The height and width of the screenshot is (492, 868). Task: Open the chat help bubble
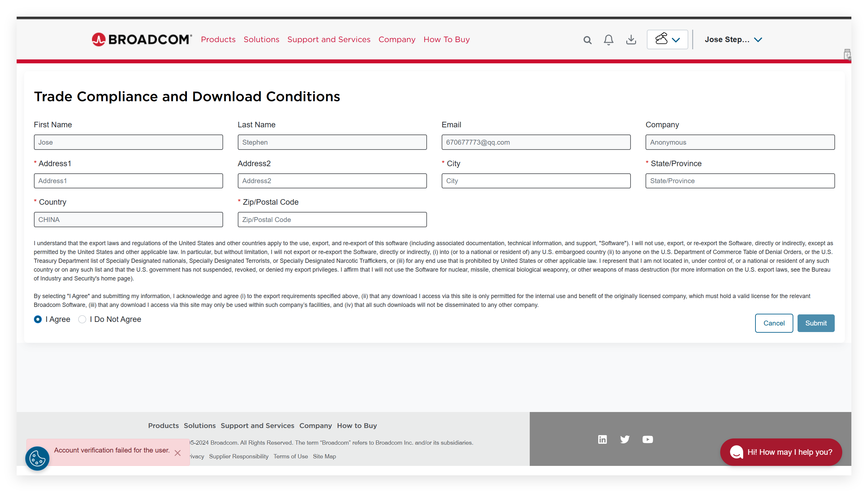tap(781, 452)
